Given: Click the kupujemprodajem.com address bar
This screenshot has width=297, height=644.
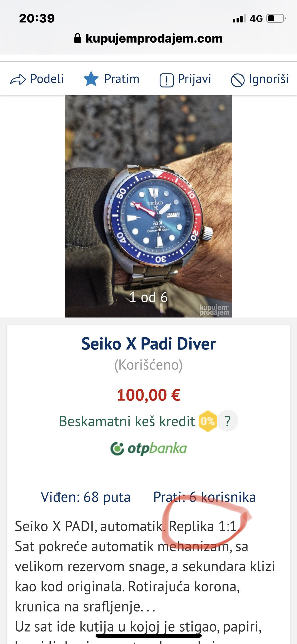Looking at the screenshot, I should (x=148, y=39).
